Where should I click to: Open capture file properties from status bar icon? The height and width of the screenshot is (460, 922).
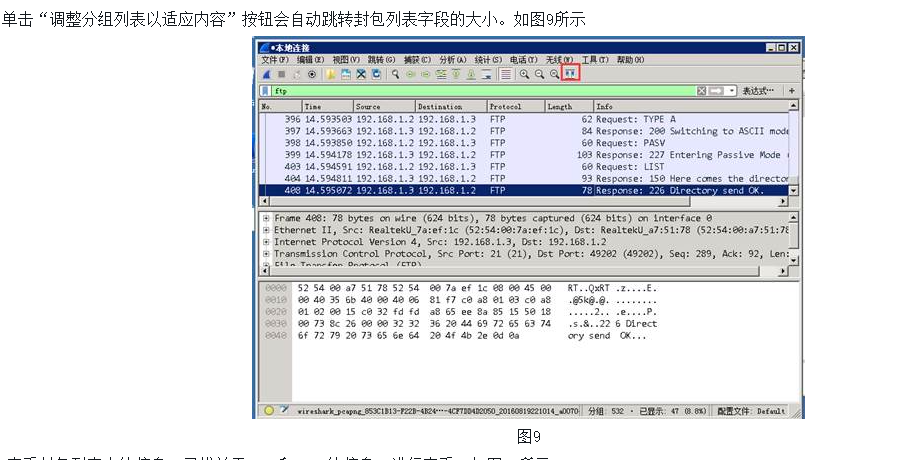[x=283, y=411]
